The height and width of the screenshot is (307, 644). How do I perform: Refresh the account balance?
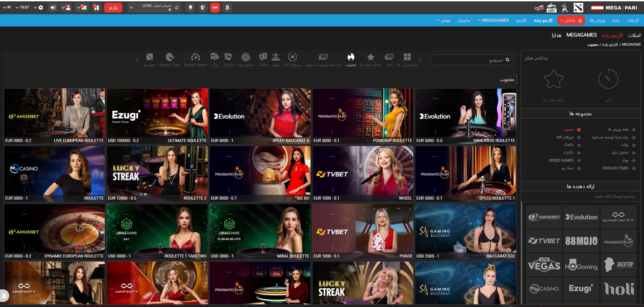pos(177,8)
